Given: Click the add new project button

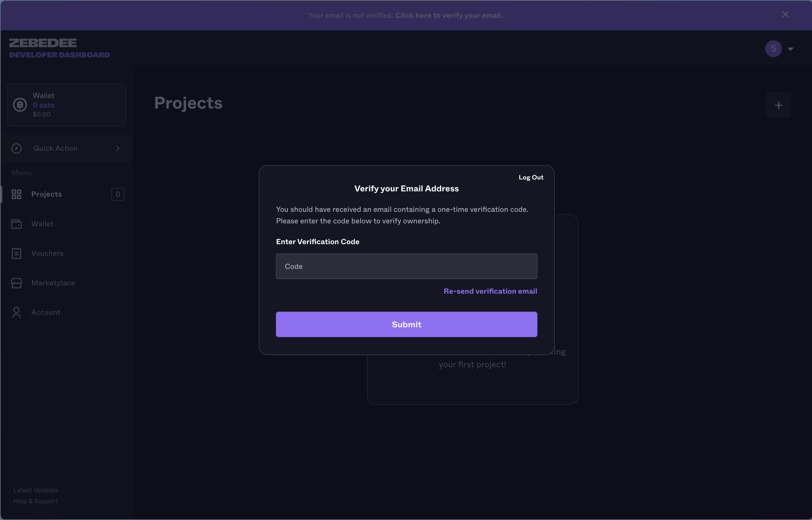Looking at the screenshot, I should click(779, 105).
